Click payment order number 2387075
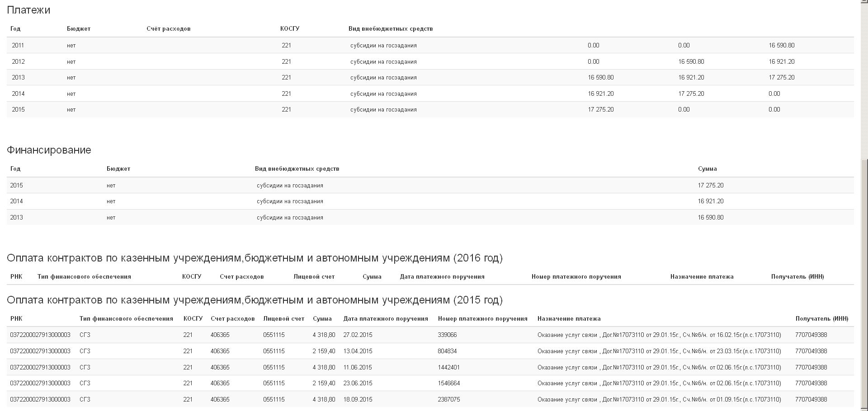868x411 pixels. pyautogui.click(x=449, y=399)
